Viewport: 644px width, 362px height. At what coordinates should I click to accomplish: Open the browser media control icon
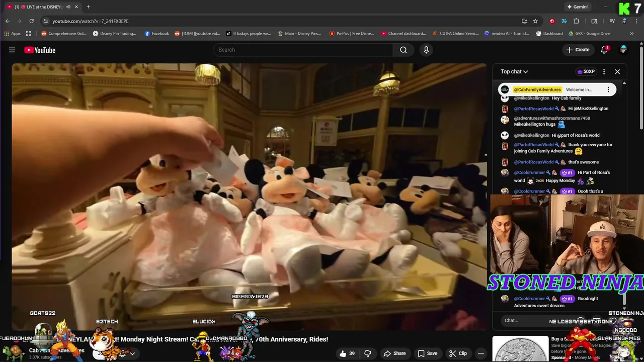click(x=612, y=21)
